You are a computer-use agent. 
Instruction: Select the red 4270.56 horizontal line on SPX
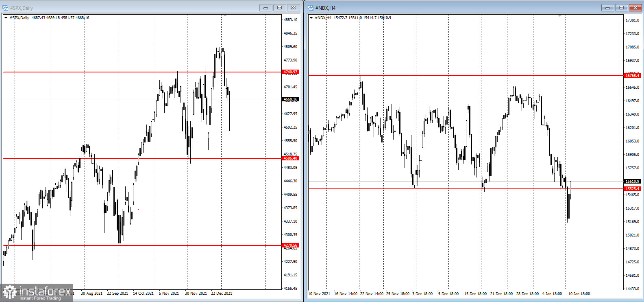pos(142,245)
